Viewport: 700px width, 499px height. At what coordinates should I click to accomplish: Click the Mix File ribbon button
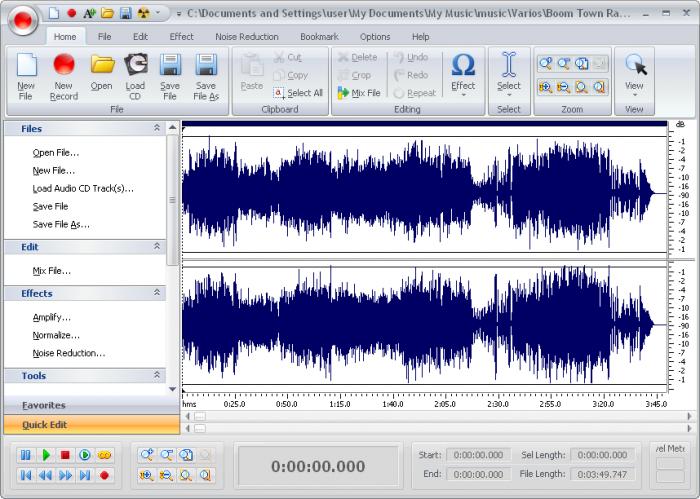358,92
